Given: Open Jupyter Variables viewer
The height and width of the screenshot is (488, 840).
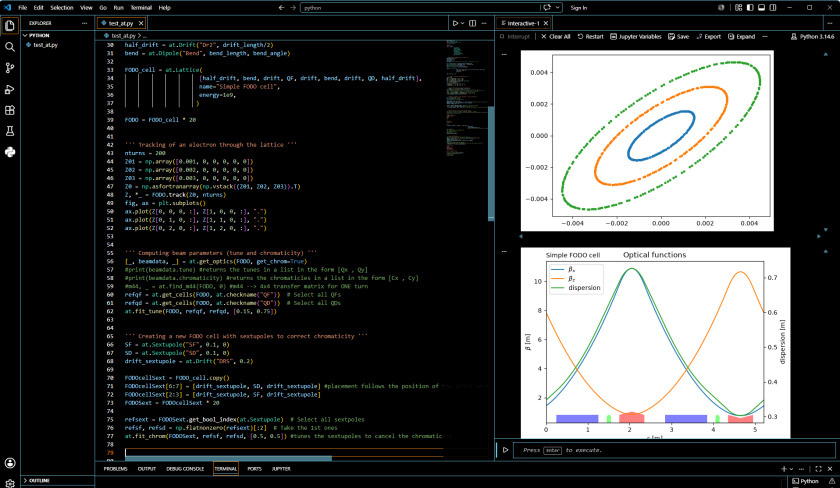Looking at the screenshot, I should (x=636, y=36).
